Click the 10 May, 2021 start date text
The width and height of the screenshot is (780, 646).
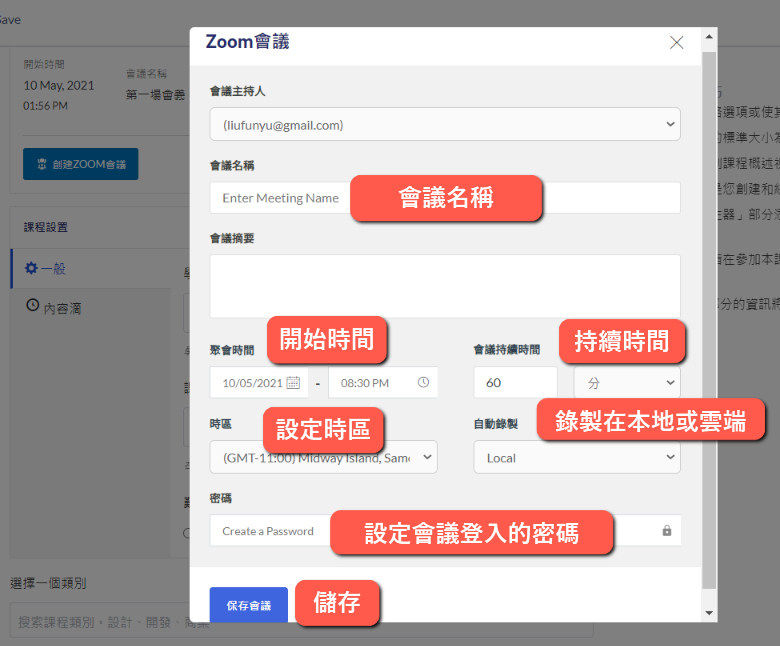pyautogui.click(x=59, y=86)
